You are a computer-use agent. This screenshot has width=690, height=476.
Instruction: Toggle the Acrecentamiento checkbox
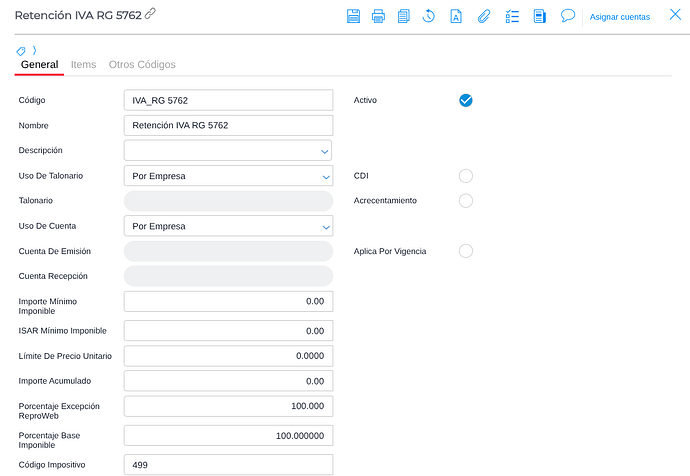465,201
